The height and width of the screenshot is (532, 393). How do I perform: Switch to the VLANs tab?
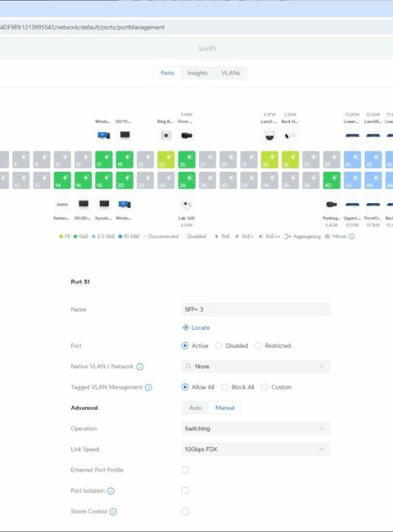[x=230, y=73]
